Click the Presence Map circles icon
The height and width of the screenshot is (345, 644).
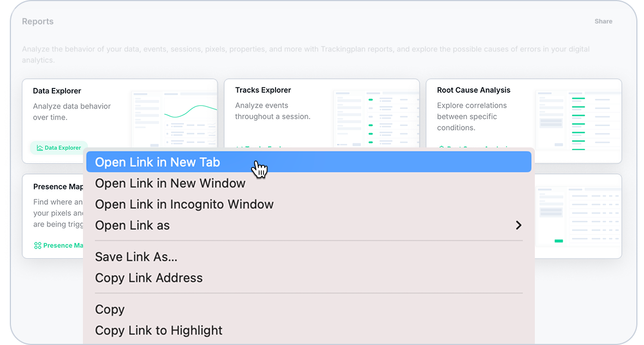pos(37,246)
